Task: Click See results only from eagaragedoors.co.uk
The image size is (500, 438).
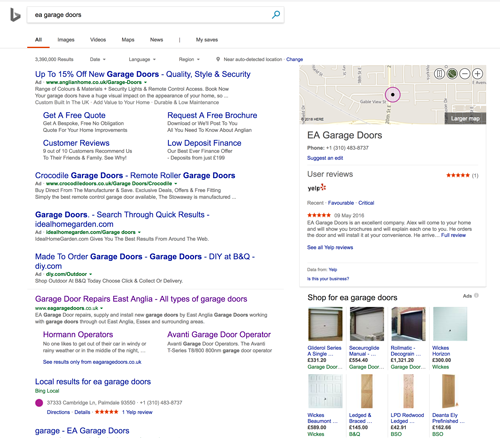Action: click(x=92, y=362)
